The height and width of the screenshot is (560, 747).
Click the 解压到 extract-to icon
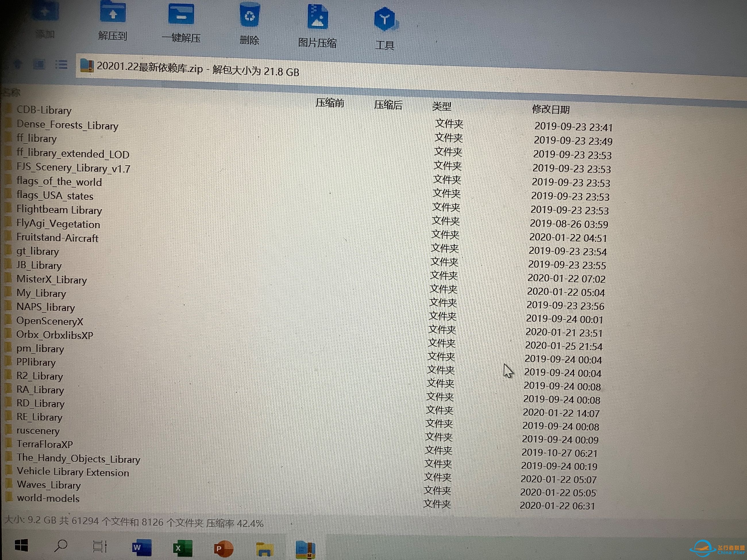(x=113, y=12)
